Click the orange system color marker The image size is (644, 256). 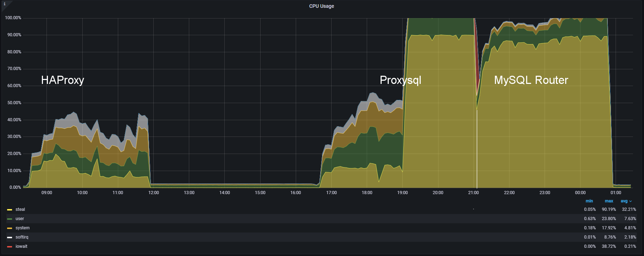pyautogui.click(x=10, y=228)
